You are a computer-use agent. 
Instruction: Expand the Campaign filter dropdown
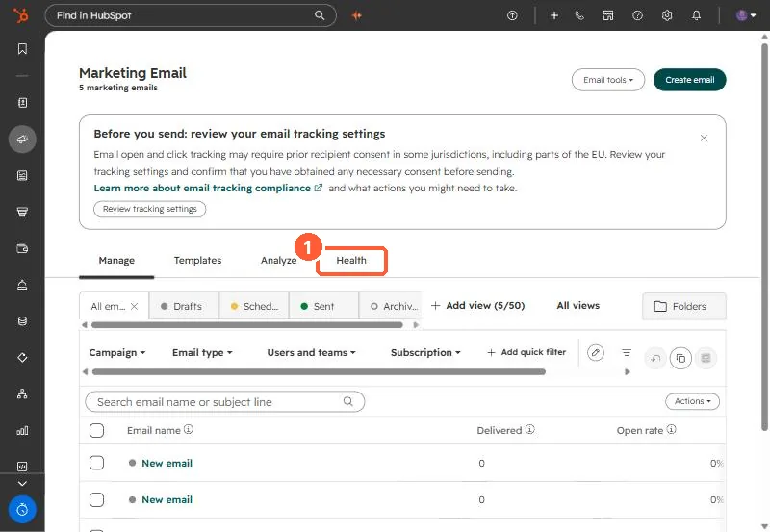[x=116, y=352]
